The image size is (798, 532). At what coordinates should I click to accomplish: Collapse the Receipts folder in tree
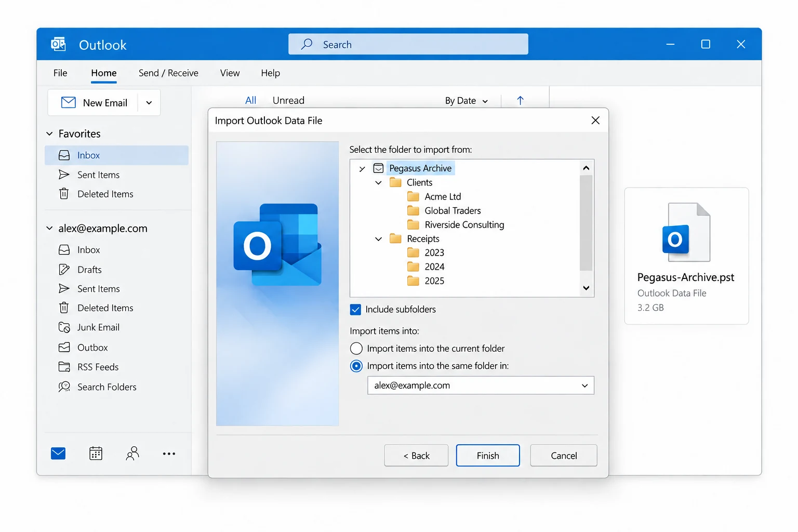(x=378, y=238)
